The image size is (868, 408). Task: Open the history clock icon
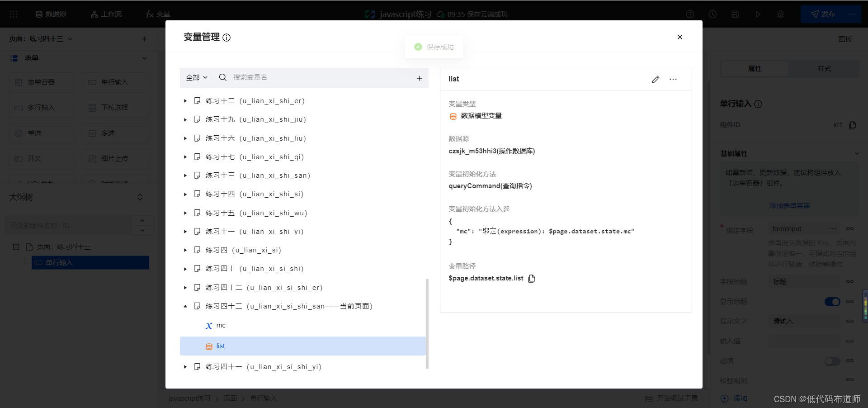(x=712, y=14)
